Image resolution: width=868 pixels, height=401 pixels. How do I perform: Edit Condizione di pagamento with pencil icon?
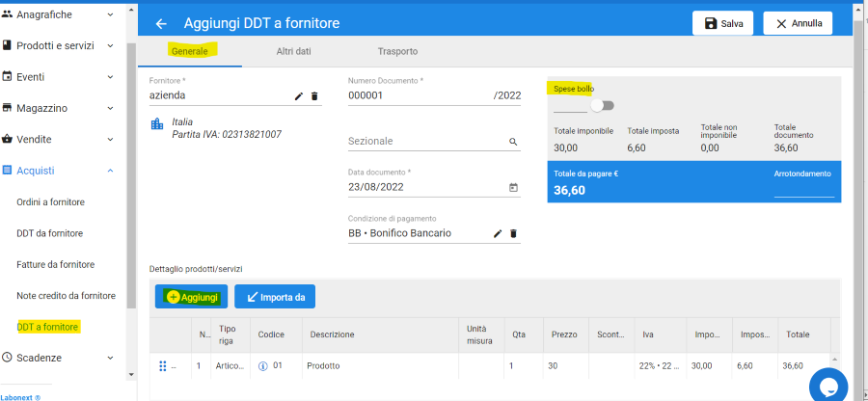(498, 234)
